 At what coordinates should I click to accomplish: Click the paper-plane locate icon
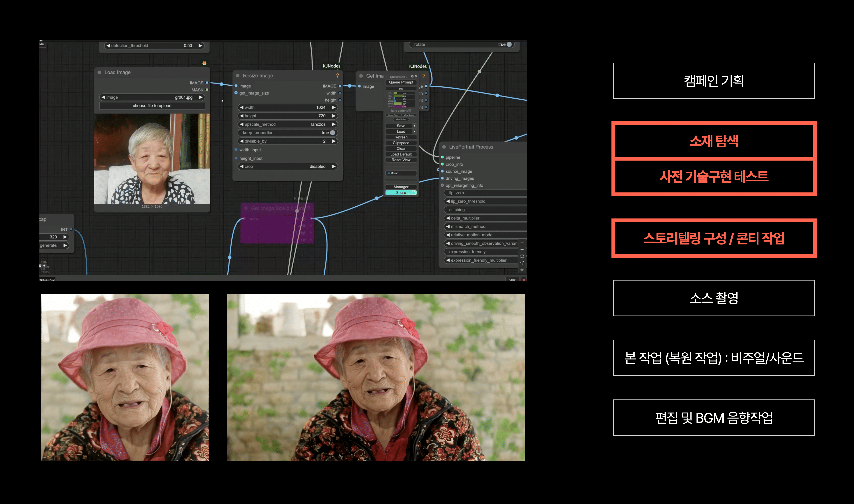tap(522, 263)
